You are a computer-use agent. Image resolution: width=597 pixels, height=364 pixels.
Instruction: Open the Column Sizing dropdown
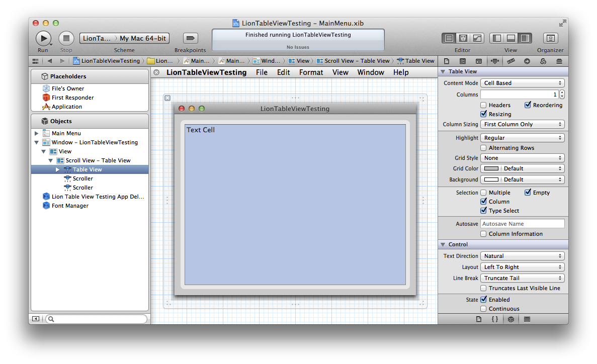click(523, 124)
